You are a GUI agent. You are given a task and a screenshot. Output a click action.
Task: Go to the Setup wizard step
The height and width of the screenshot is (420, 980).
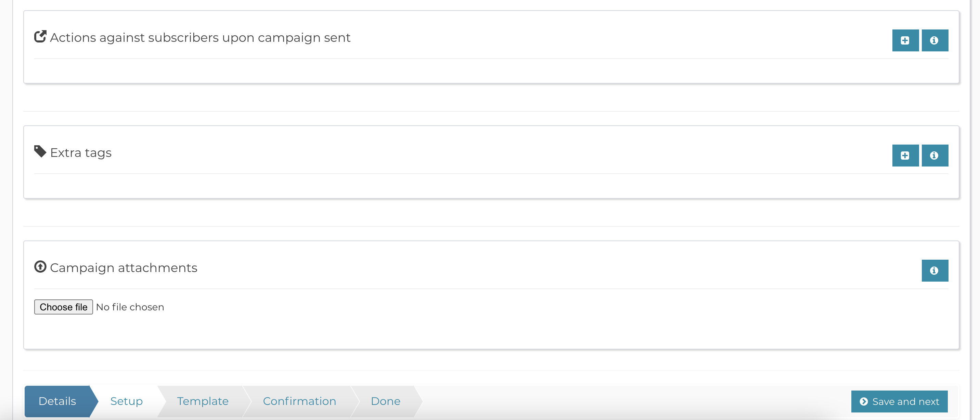click(126, 401)
